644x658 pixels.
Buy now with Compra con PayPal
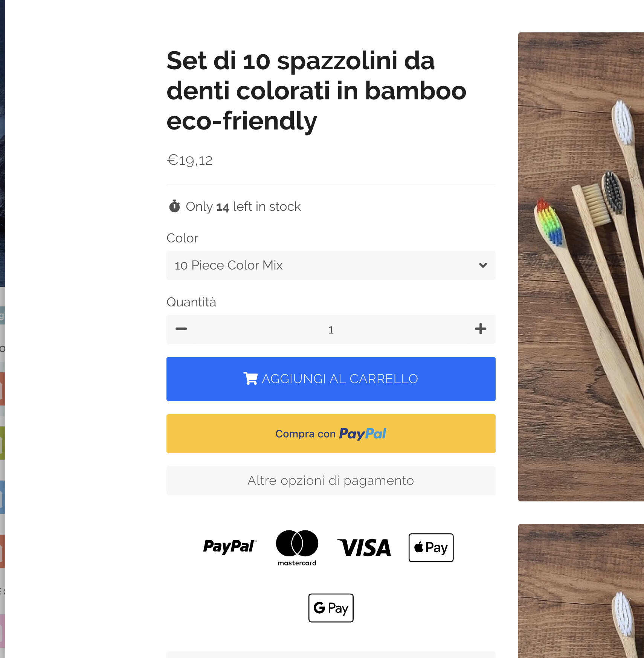click(331, 434)
